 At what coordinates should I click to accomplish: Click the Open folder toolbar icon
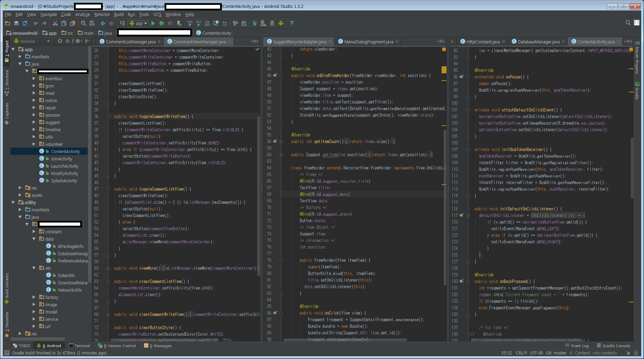click(x=8, y=23)
